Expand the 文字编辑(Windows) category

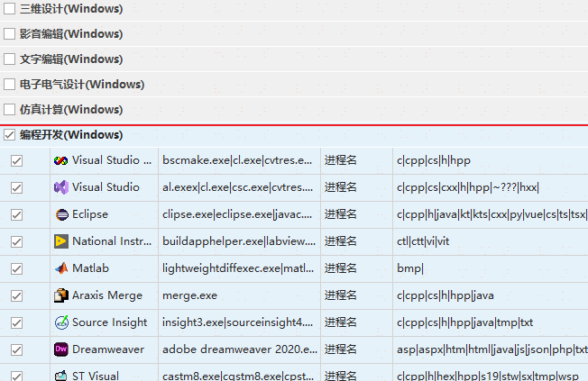pyautogui.click(x=70, y=59)
